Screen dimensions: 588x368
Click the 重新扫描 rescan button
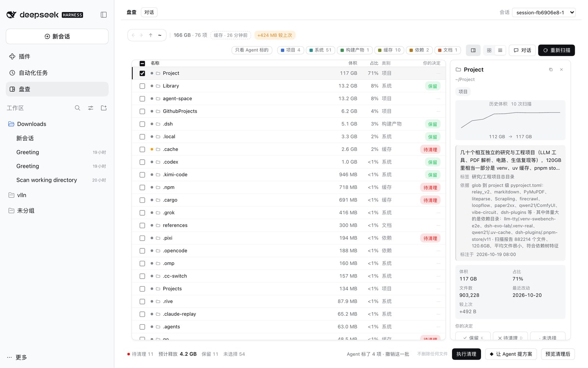556,50
